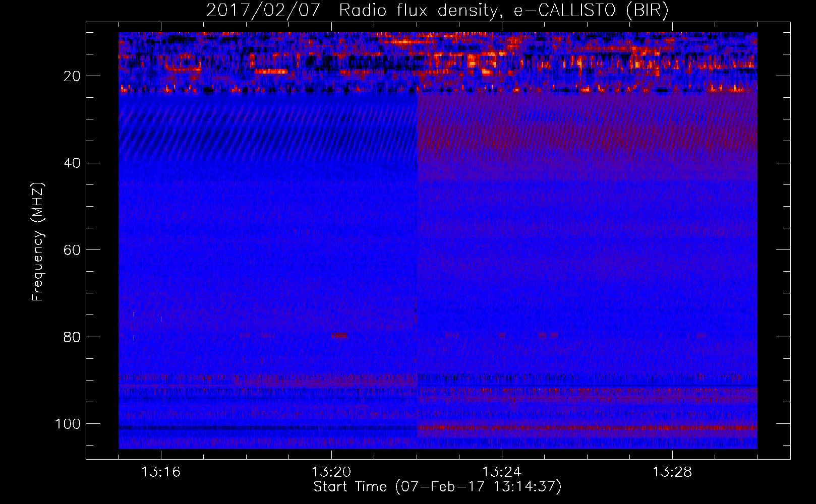Click the "Frequency (MHZ)" y-axis label
This screenshot has height=504, width=816.
click(38, 241)
